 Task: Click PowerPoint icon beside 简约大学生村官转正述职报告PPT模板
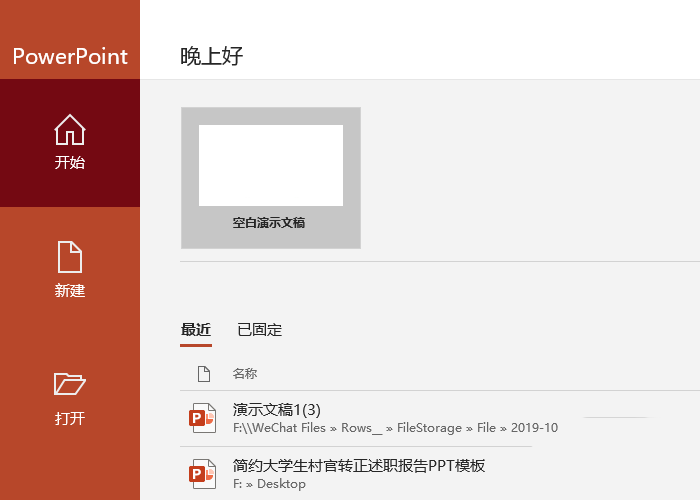[203, 474]
